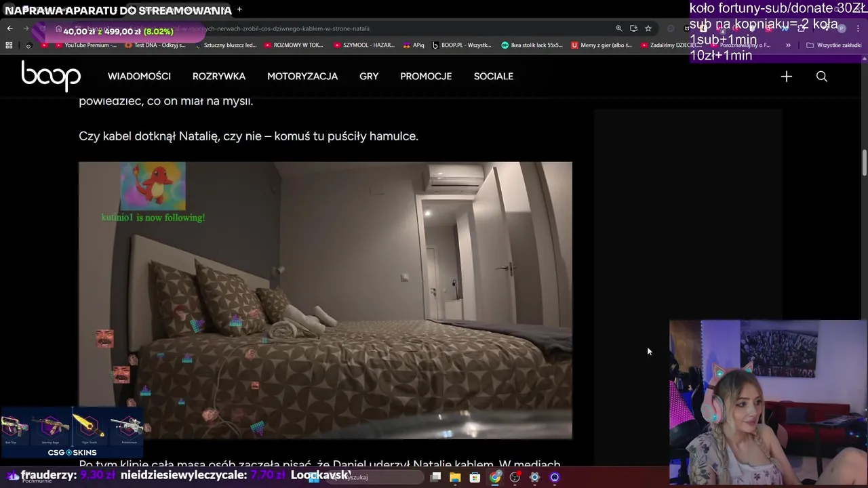Click the page vertical scrollbar thumb
This screenshot has height=488, width=868.
(x=865, y=163)
